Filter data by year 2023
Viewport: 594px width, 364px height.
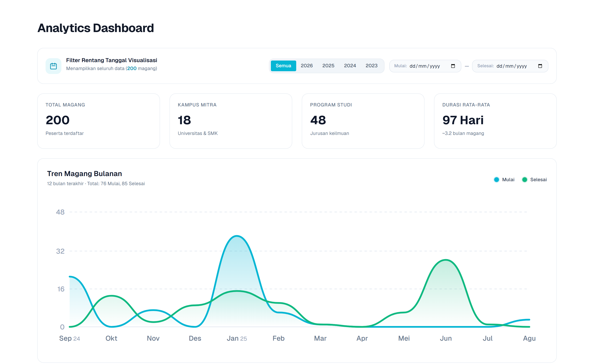click(371, 66)
